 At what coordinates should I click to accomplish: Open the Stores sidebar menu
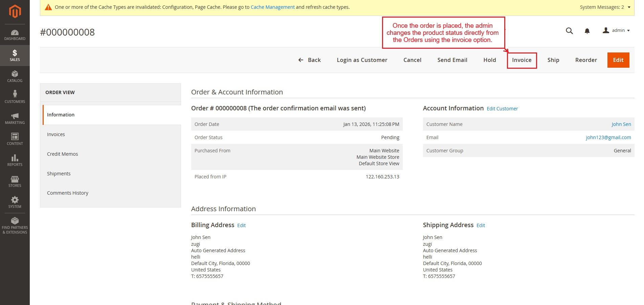click(x=15, y=181)
